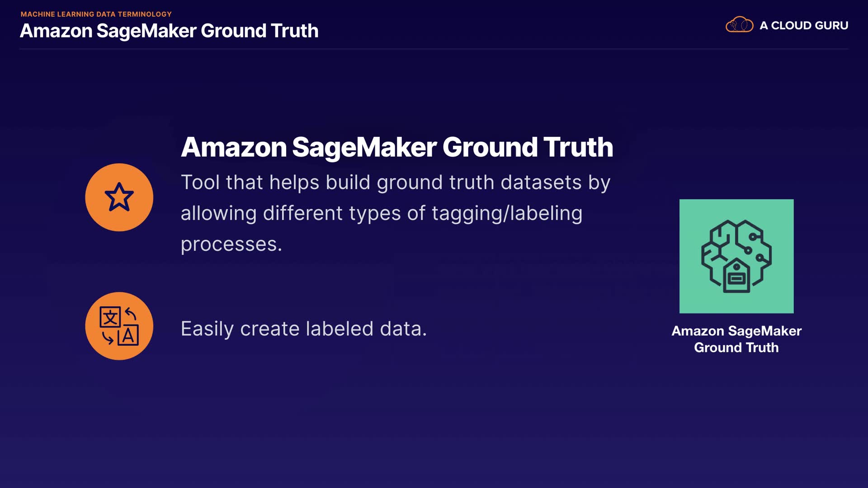Click the "Easily create labeled data." text
Screen dimensions: 868x488
click(x=304, y=328)
